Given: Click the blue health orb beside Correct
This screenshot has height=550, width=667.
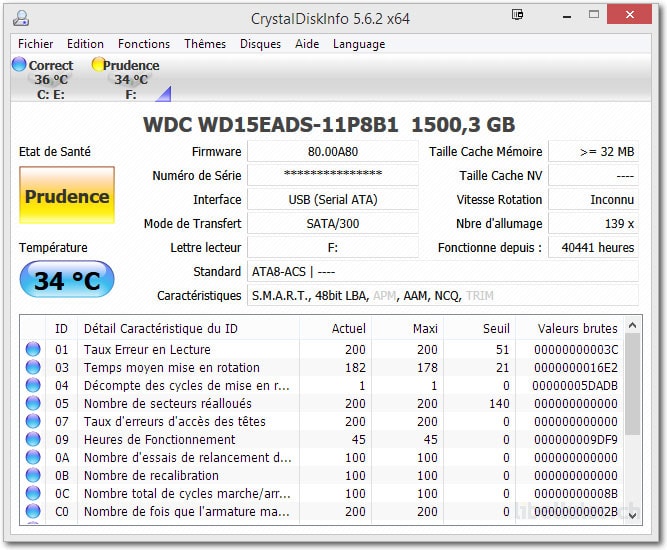Looking at the screenshot, I should coord(19,65).
